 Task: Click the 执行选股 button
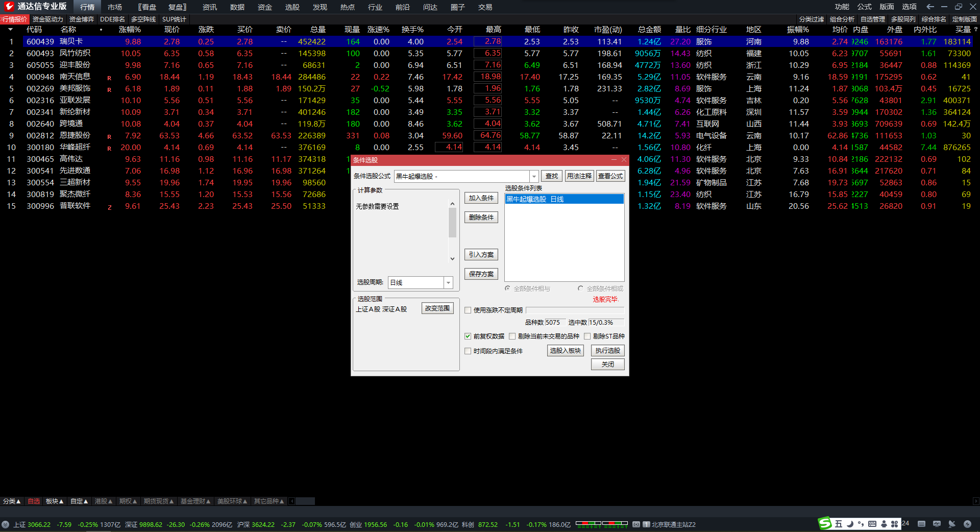tap(607, 350)
